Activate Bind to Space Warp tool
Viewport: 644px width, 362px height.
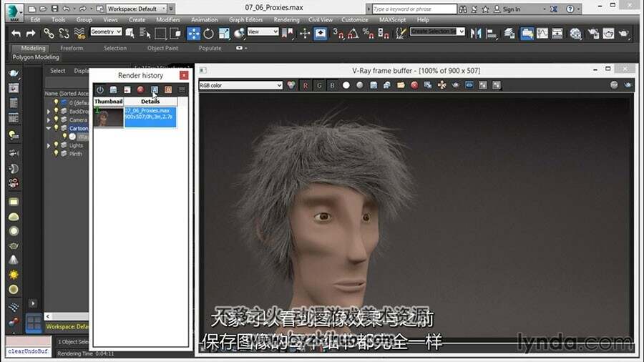[79, 33]
